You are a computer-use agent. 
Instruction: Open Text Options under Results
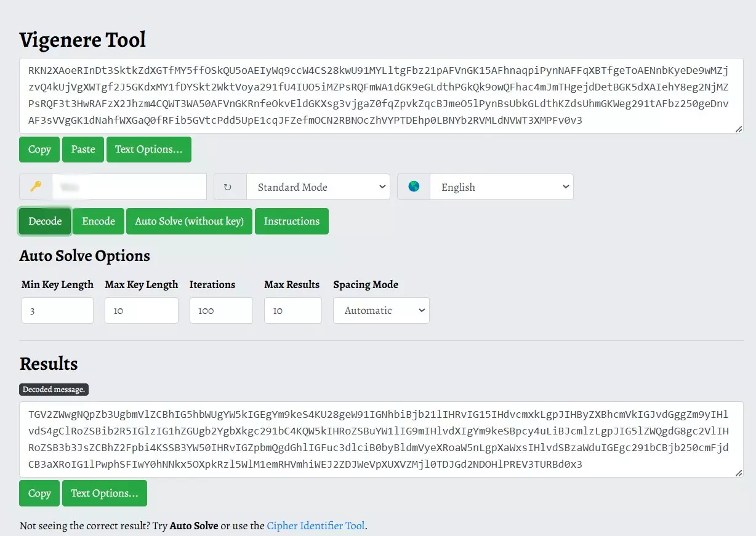click(x=104, y=494)
